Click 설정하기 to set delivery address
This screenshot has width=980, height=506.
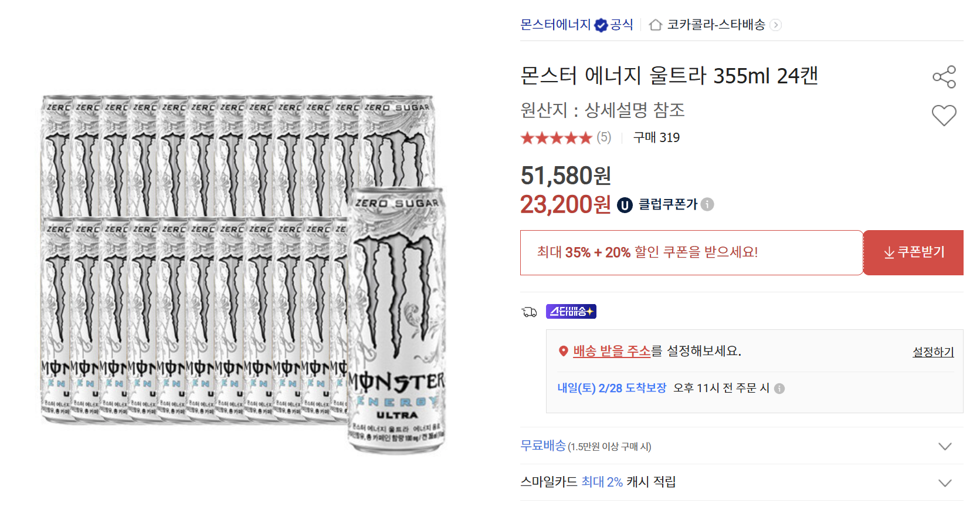click(932, 352)
